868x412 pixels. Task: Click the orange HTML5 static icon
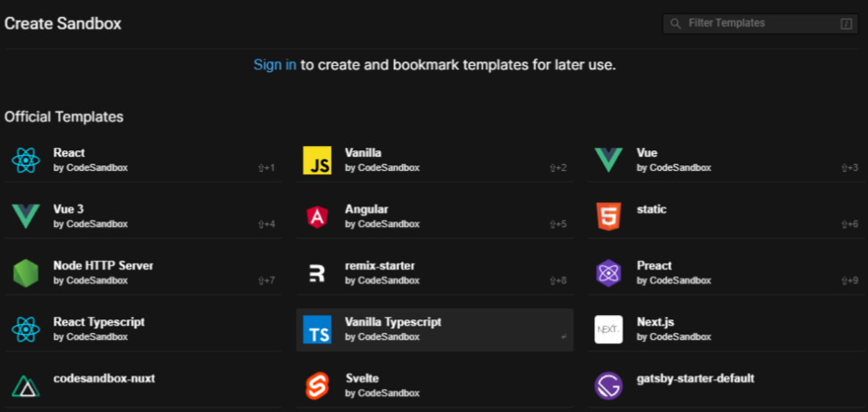(x=608, y=216)
